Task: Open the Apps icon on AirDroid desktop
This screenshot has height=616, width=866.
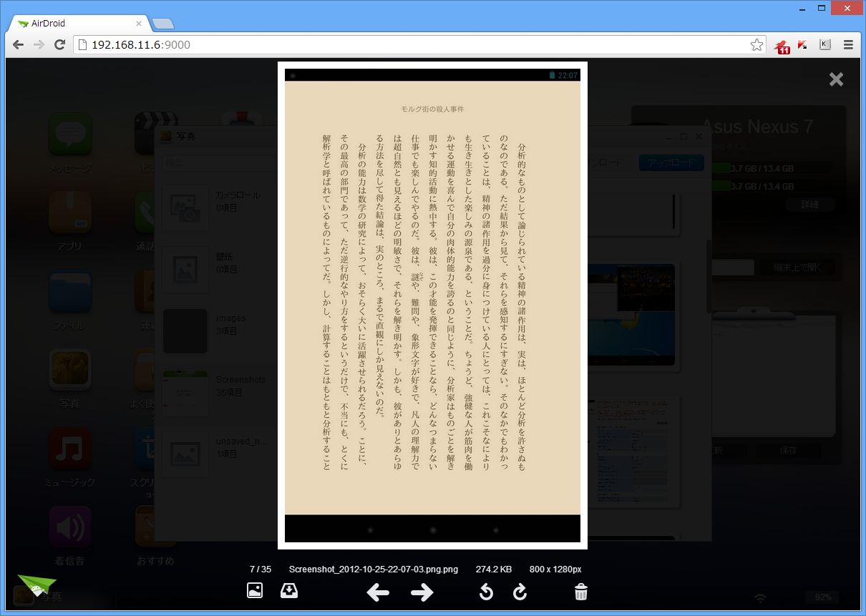Action: (69, 212)
